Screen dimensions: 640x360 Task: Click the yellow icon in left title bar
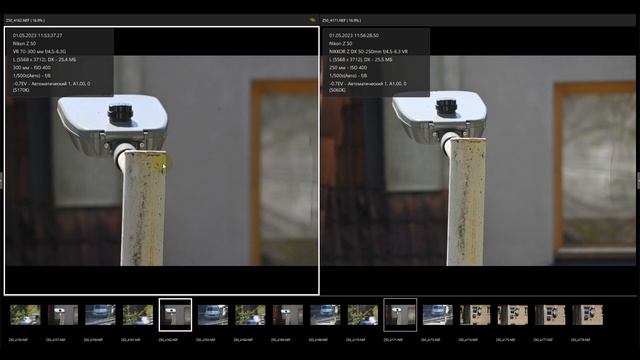(313, 20)
